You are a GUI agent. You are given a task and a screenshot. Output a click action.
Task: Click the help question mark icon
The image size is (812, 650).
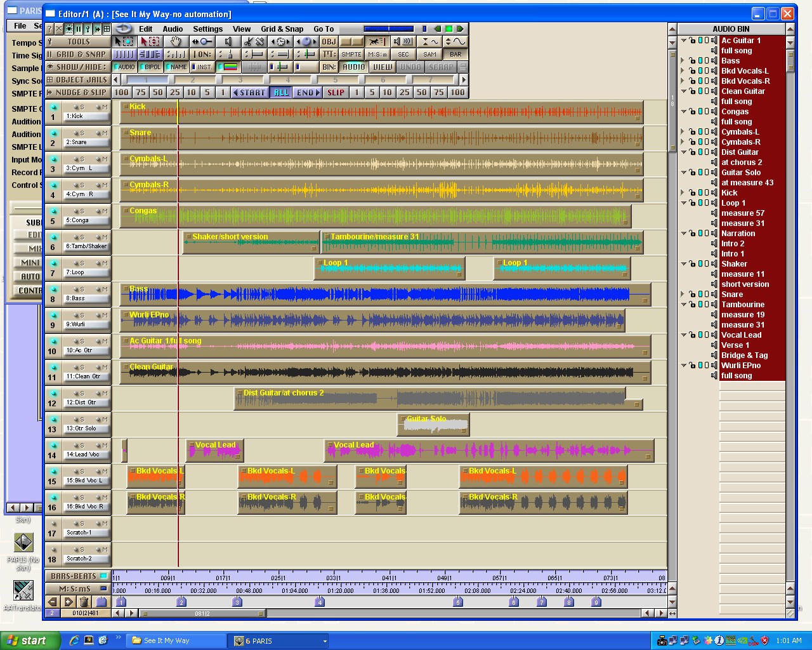coord(49,29)
